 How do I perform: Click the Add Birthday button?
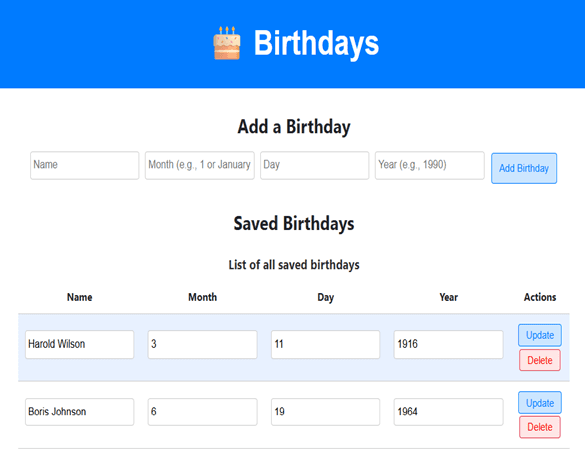[x=524, y=168]
